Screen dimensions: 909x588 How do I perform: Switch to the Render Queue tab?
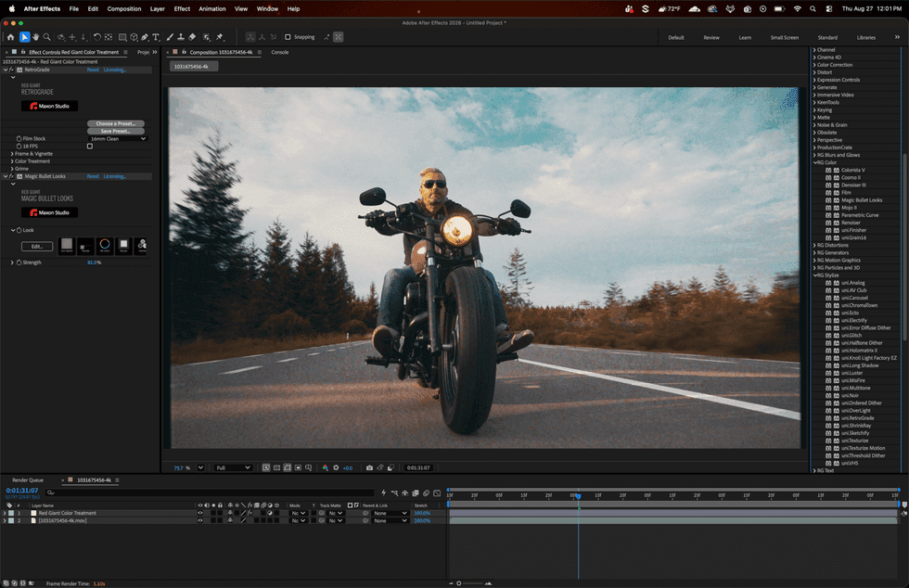coord(28,480)
